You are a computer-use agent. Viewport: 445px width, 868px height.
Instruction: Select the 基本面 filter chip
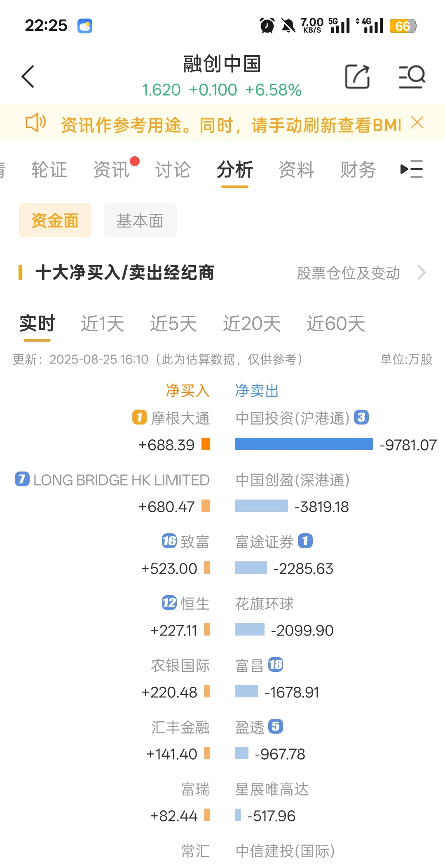(140, 220)
